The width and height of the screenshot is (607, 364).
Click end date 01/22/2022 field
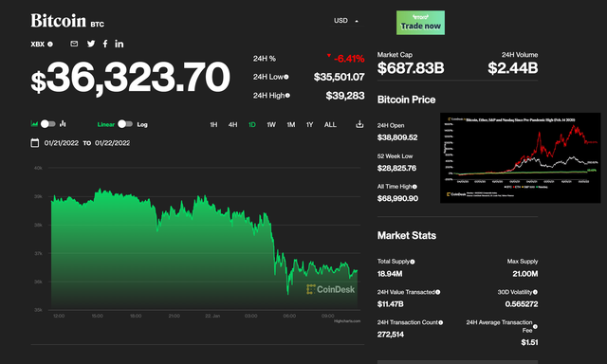point(112,143)
